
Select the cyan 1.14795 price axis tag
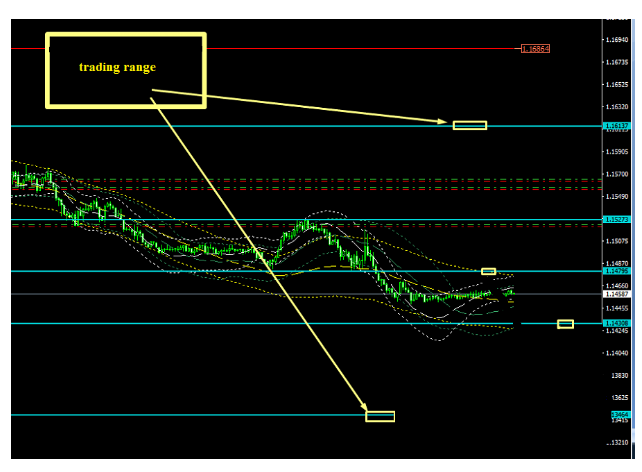618,271
